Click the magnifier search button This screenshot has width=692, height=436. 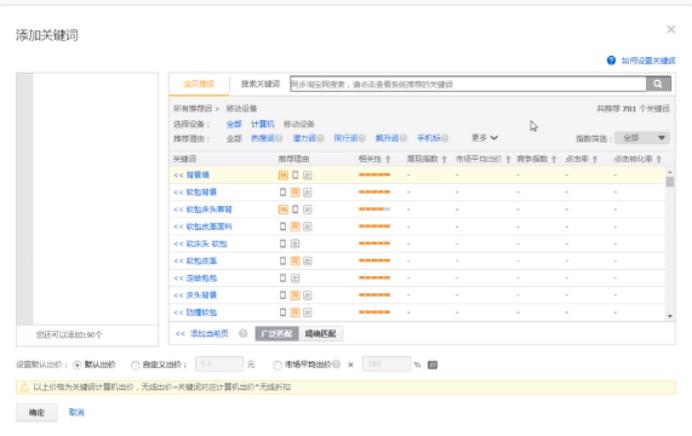(658, 84)
